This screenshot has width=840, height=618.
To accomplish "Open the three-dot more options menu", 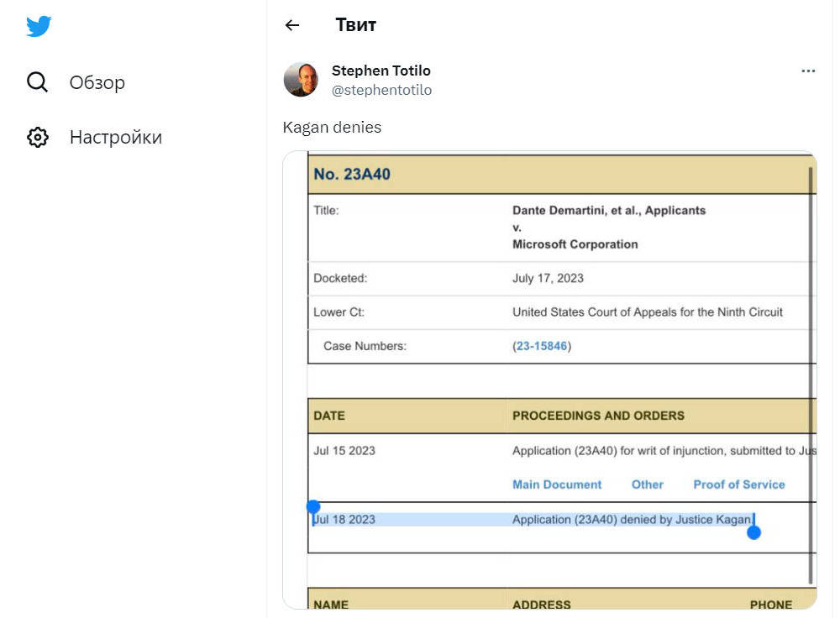I will (808, 71).
